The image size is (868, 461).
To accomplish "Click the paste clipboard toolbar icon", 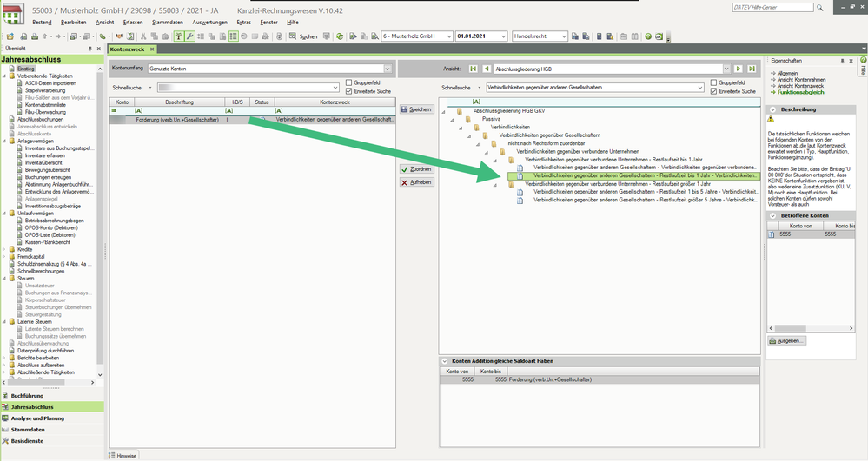I will pyautogui.click(x=165, y=36).
